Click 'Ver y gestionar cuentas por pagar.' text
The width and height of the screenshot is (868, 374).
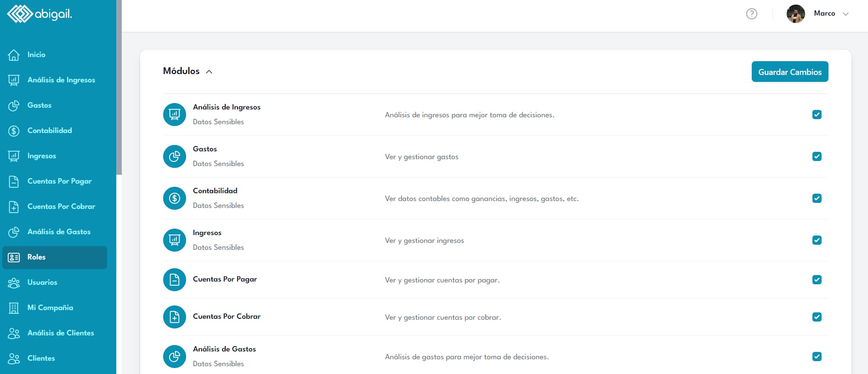point(442,280)
